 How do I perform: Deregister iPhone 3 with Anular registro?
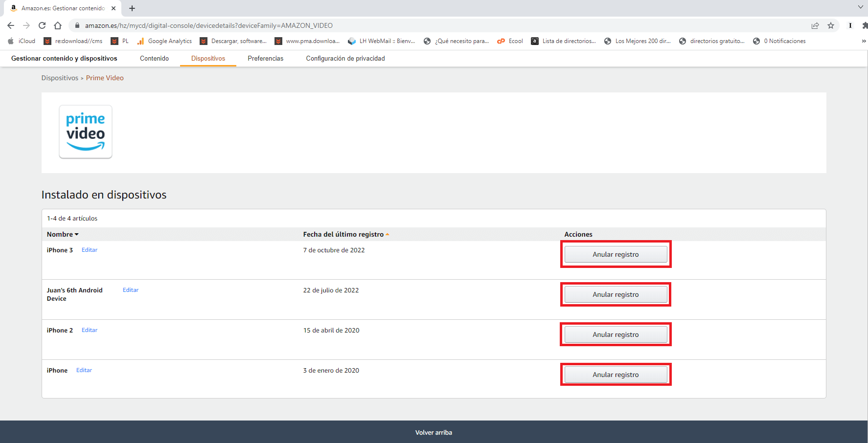click(616, 254)
